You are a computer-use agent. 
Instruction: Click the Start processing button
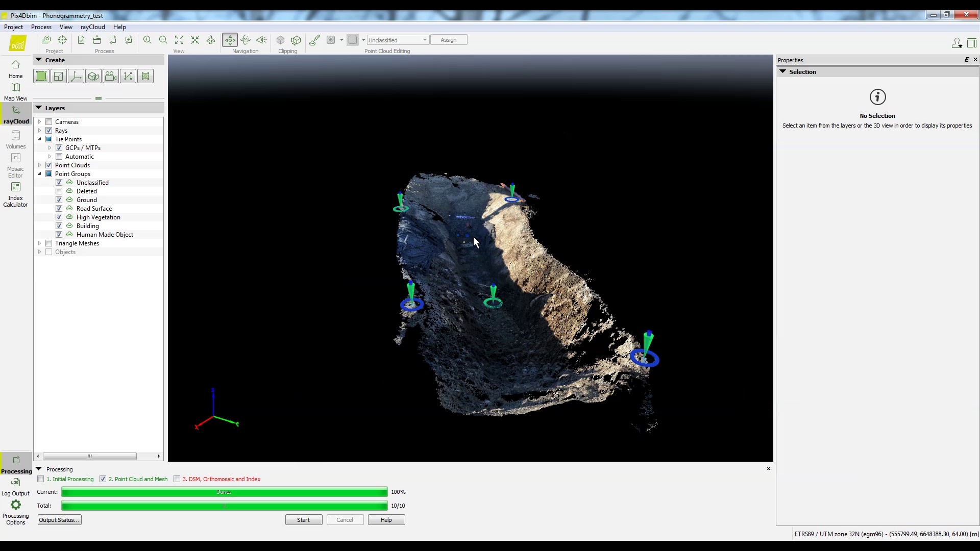tap(303, 520)
